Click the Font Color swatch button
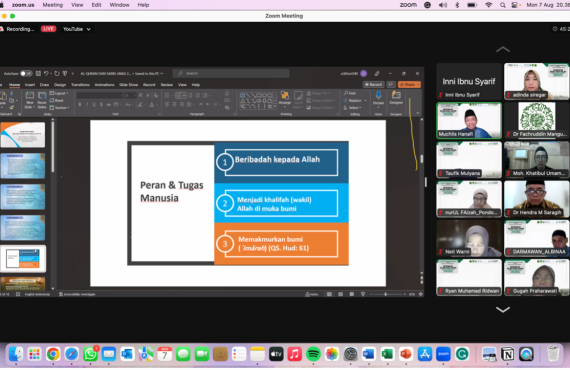The width and height of the screenshot is (570, 370). point(152,105)
